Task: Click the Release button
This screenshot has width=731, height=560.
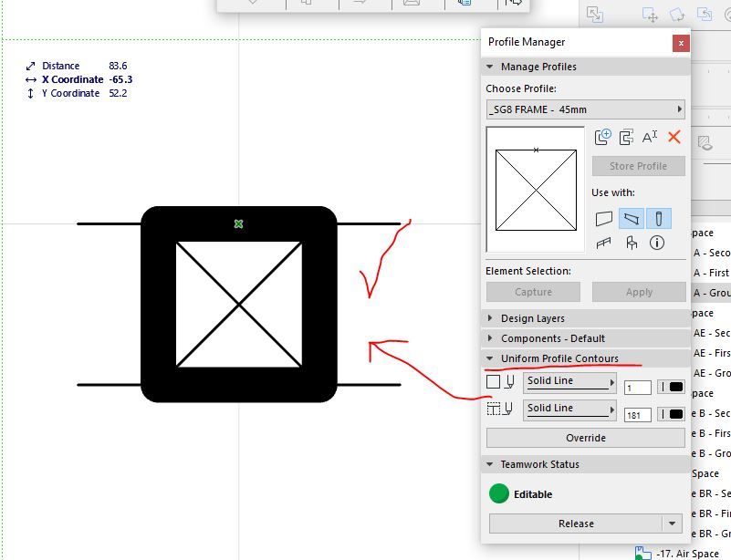Action: pyautogui.click(x=576, y=524)
